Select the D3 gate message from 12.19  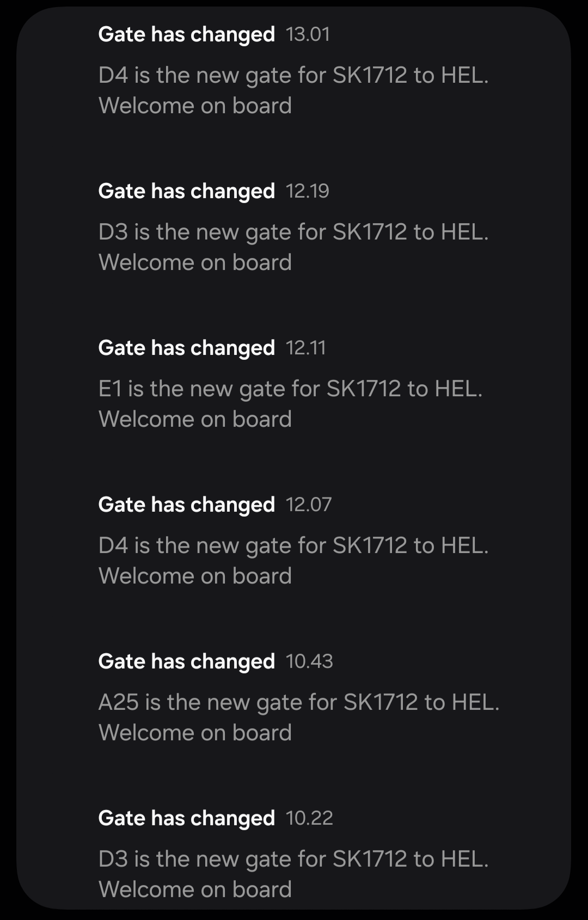[x=293, y=232]
